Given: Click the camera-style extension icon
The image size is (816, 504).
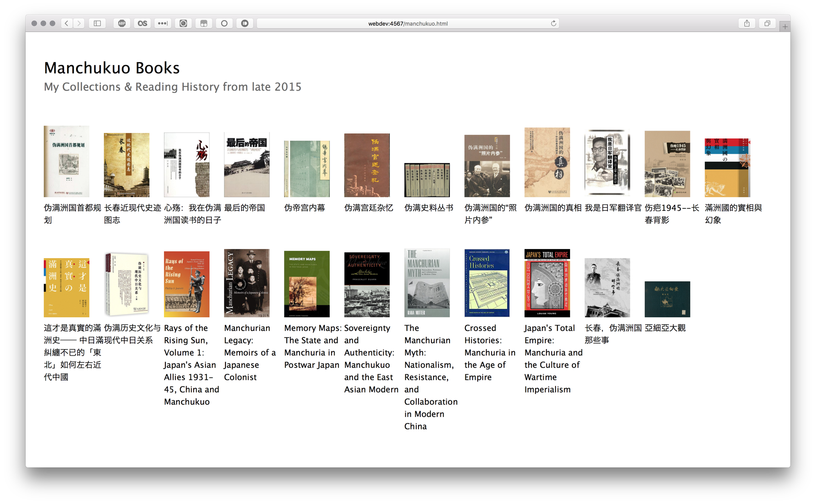Looking at the screenshot, I should (183, 23).
